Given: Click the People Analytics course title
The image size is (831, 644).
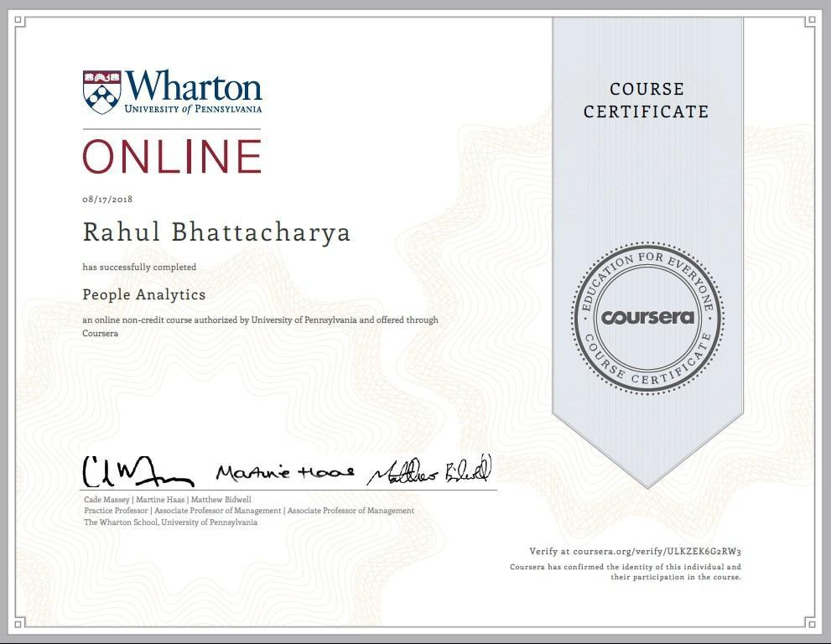Looking at the screenshot, I should click(143, 294).
